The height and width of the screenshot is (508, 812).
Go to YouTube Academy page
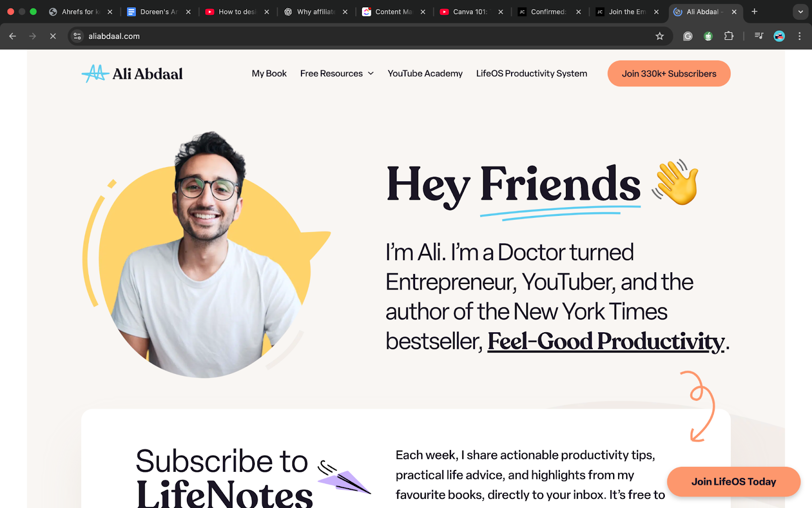(x=425, y=74)
